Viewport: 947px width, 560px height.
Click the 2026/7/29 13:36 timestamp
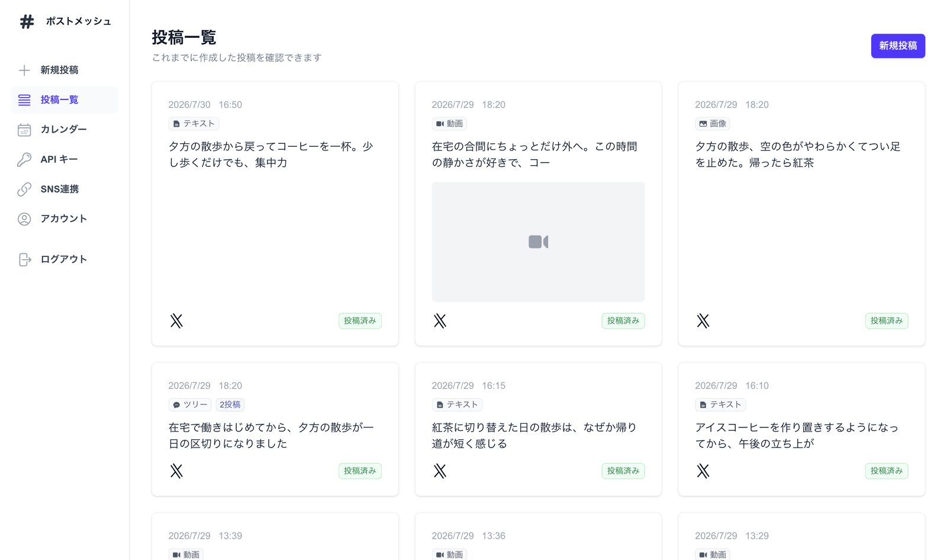[468, 536]
